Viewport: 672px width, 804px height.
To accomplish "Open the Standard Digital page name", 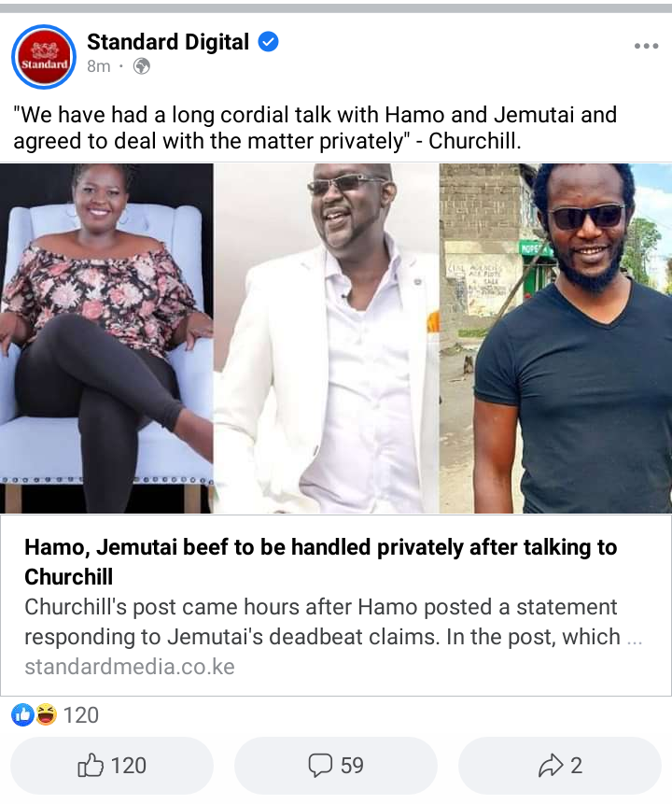I will tap(168, 41).
